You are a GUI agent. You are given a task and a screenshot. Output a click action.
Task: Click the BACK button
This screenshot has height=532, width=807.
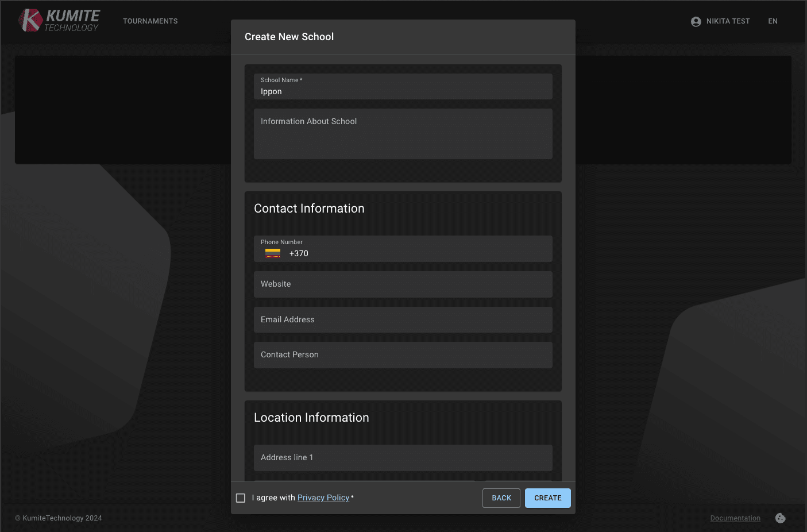pos(501,498)
